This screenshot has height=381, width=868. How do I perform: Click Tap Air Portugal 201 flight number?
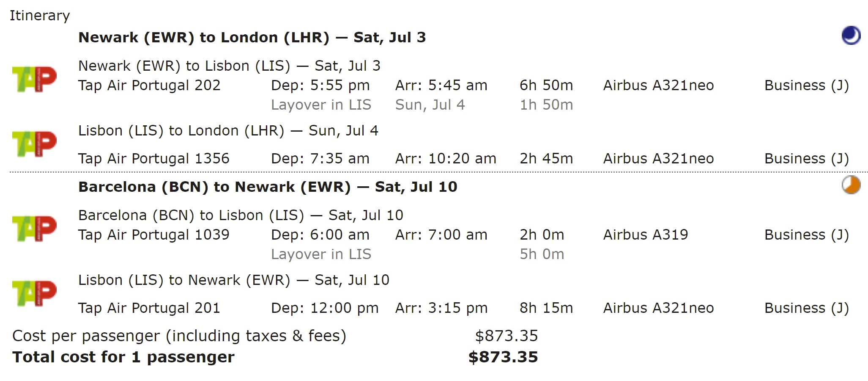point(149,308)
